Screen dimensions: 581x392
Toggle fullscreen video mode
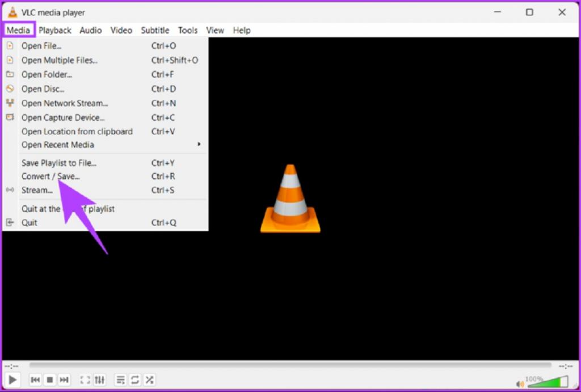pos(85,380)
